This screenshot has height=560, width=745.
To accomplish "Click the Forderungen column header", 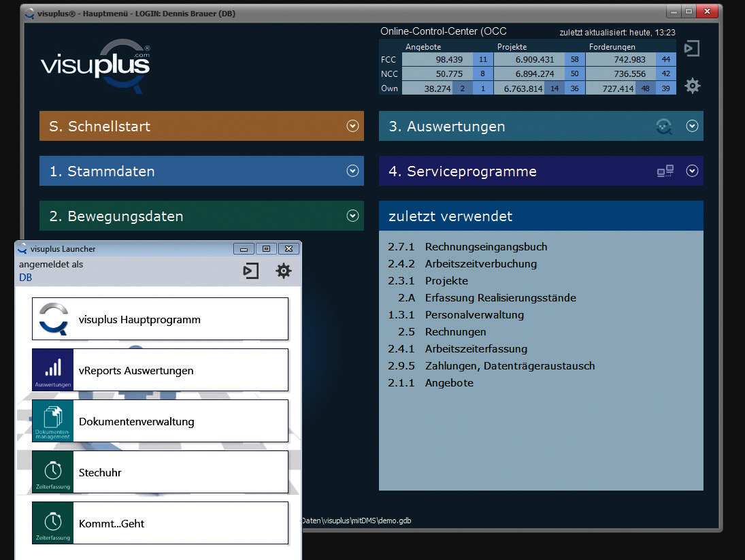I will [x=612, y=46].
